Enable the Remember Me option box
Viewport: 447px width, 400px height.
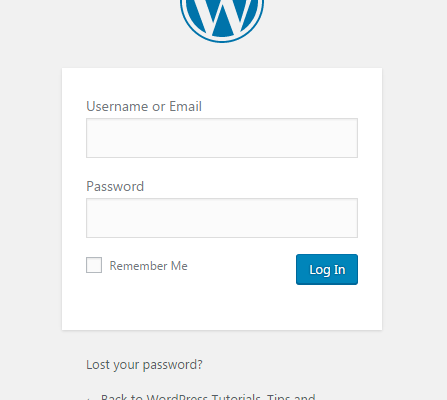coord(94,265)
